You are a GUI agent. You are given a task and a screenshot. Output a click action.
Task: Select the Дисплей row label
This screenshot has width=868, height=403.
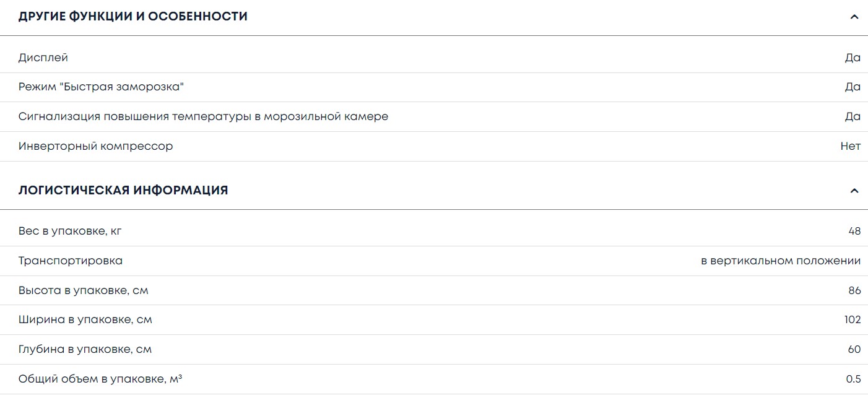pyautogui.click(x=43, y=58)
